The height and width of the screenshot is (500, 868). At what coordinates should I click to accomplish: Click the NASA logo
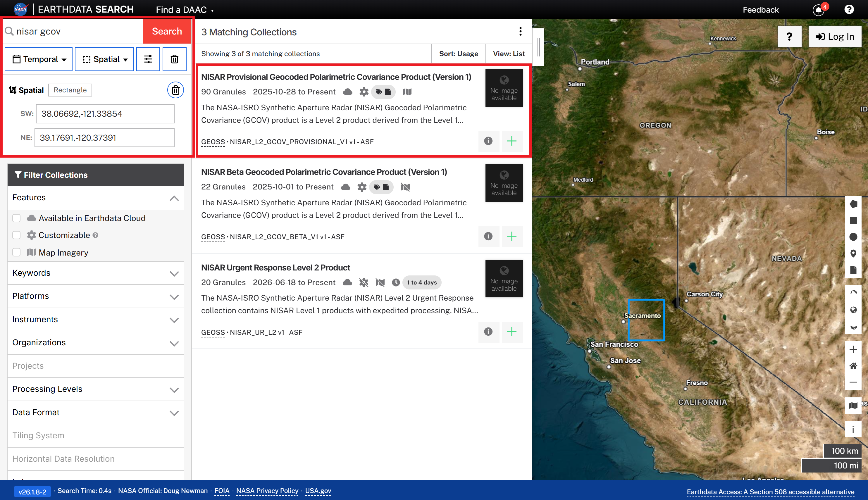click(20, 9)
